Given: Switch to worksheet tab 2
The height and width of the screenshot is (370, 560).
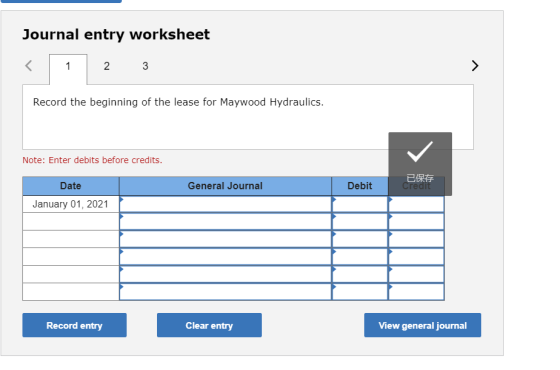Looking at the screenshot, I should click(106, 66).
